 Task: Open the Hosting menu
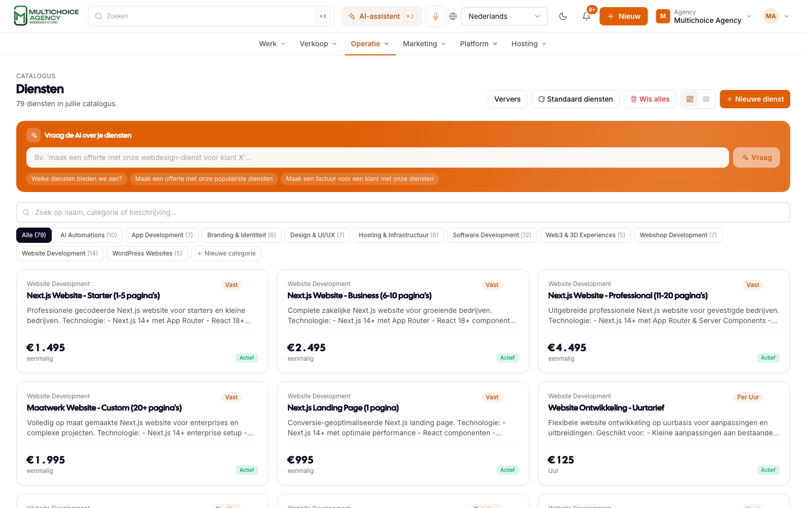(529, 44)
